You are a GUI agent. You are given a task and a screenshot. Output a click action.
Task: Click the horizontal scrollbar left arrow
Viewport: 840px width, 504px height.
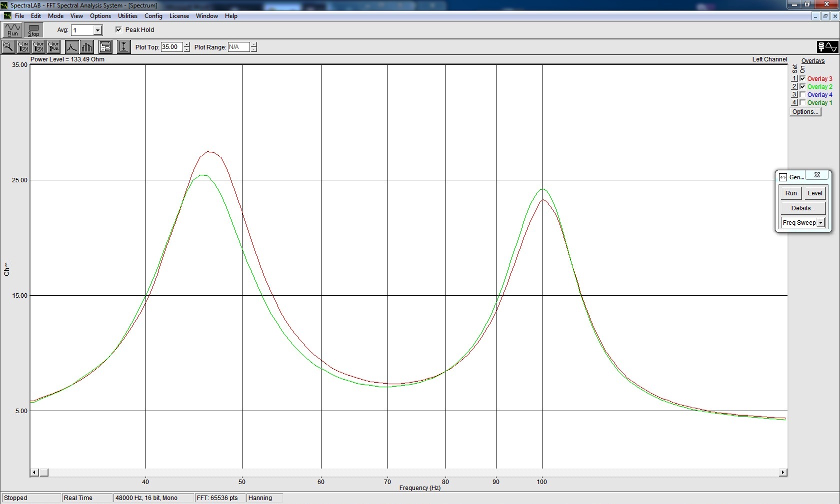(x=34, y=473)
